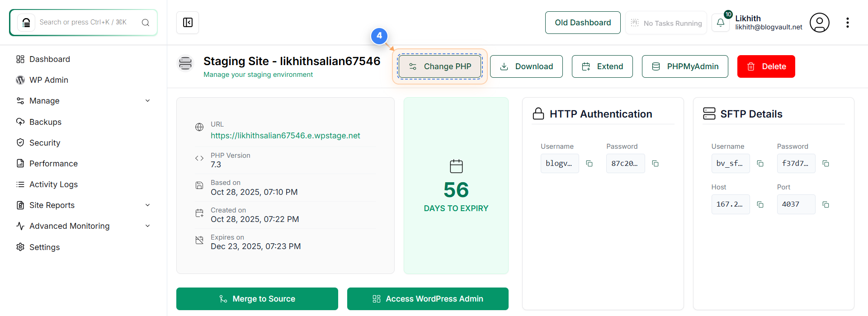Copy the SFTP port number
Screen dimensions: 868x316
click(x=826, y=205)
